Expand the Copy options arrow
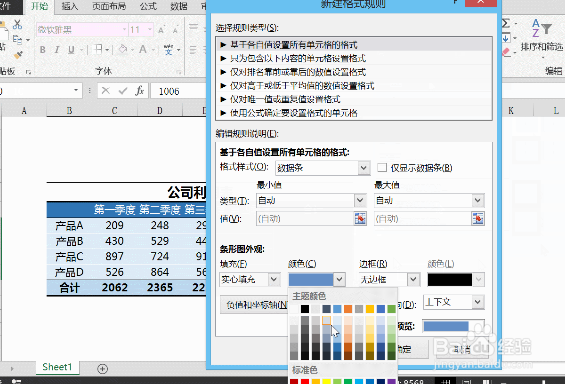Screen dimensions: 565x384 tap(28, 40)
